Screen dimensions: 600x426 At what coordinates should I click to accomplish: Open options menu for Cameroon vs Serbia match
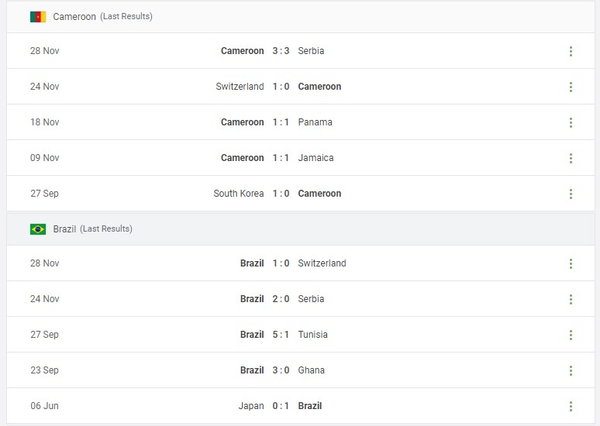click(571, 51)
